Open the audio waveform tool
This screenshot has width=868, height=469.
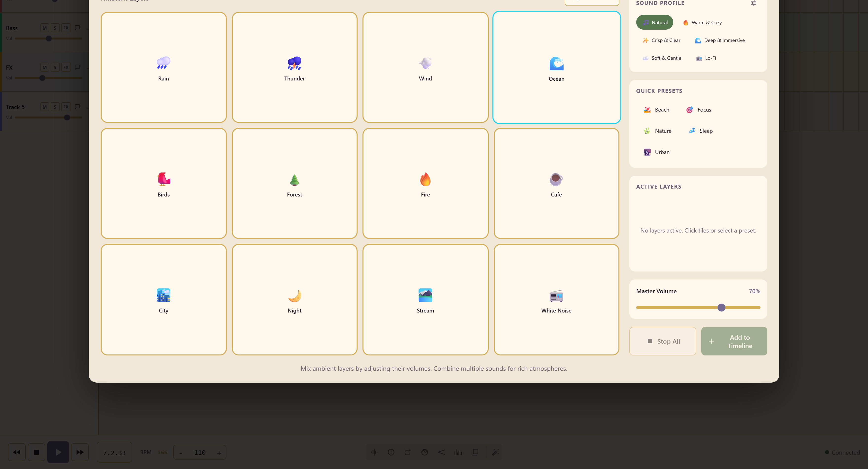click(x=374, y=452)
